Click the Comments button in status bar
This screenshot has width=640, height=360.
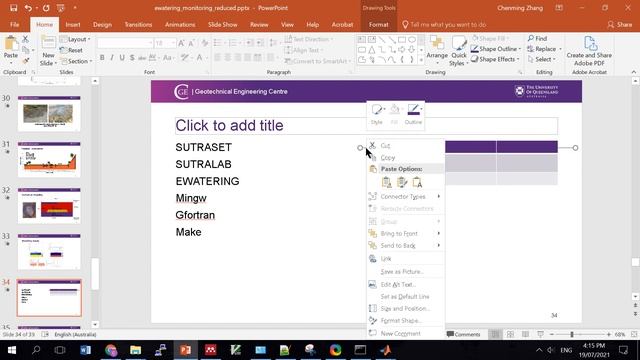coord(463,334)
